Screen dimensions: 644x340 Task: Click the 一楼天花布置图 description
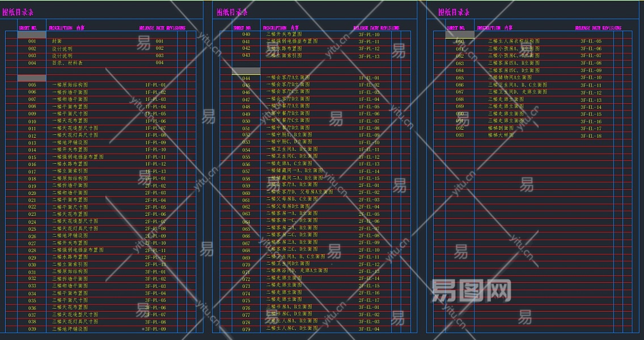(70, 121)
